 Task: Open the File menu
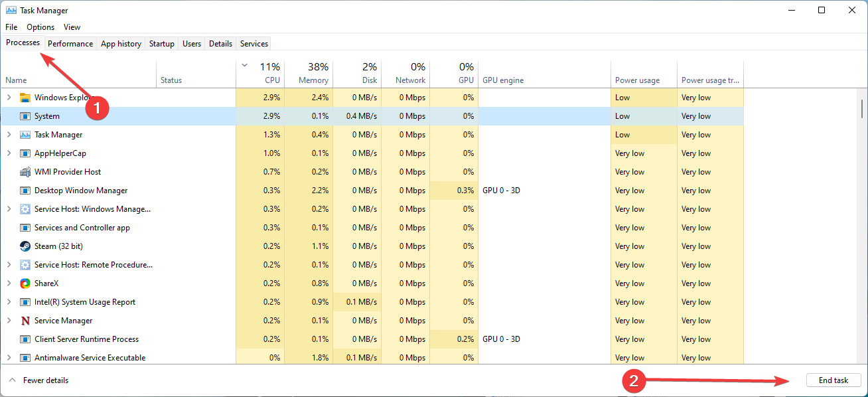pos(11,27)
